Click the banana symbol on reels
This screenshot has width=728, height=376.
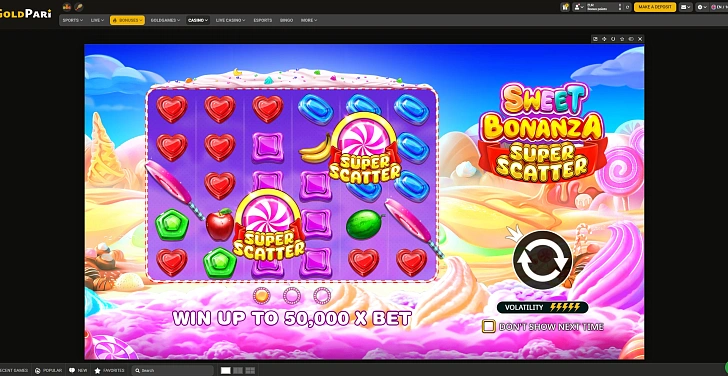315,148
